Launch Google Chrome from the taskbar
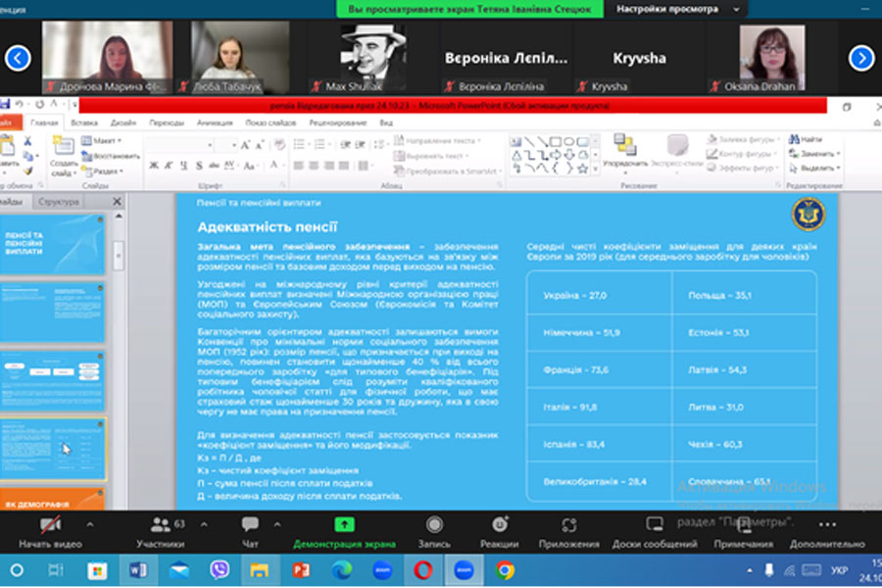This screenshot has height=588, width=882. pyautogui.click(x=505, y=569)
